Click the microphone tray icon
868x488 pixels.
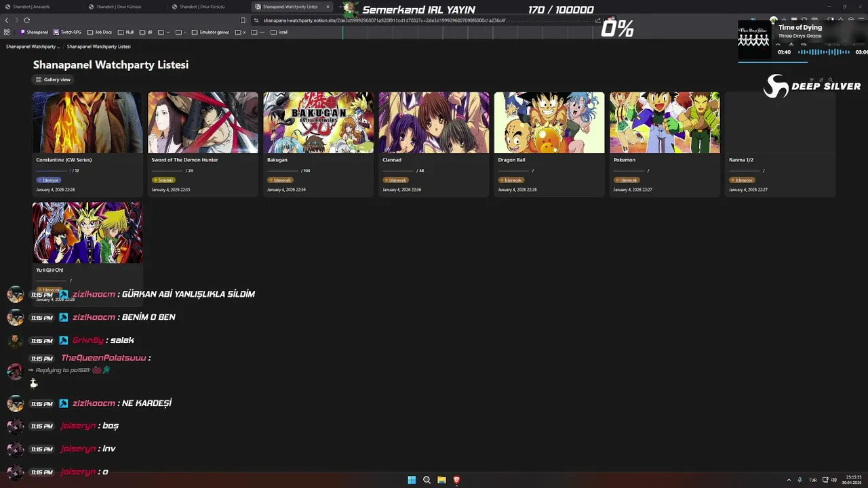(x=800, y=480)
